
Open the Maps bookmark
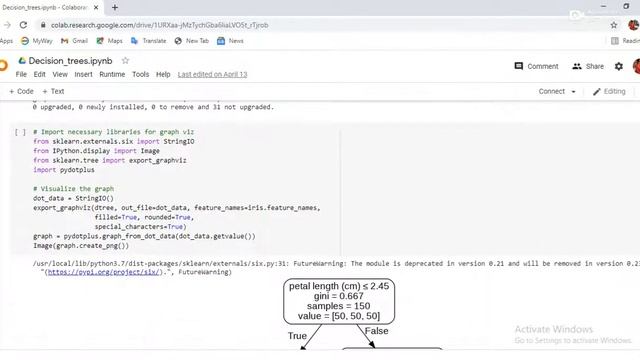tap(109, 41)
